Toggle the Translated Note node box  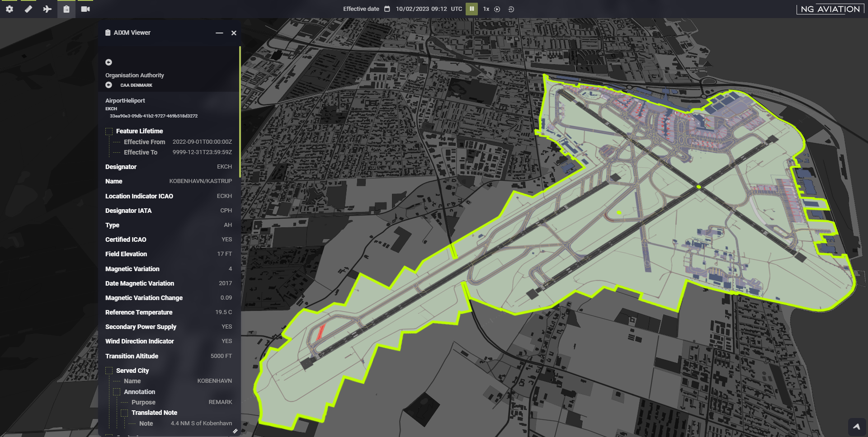[124, 413]
